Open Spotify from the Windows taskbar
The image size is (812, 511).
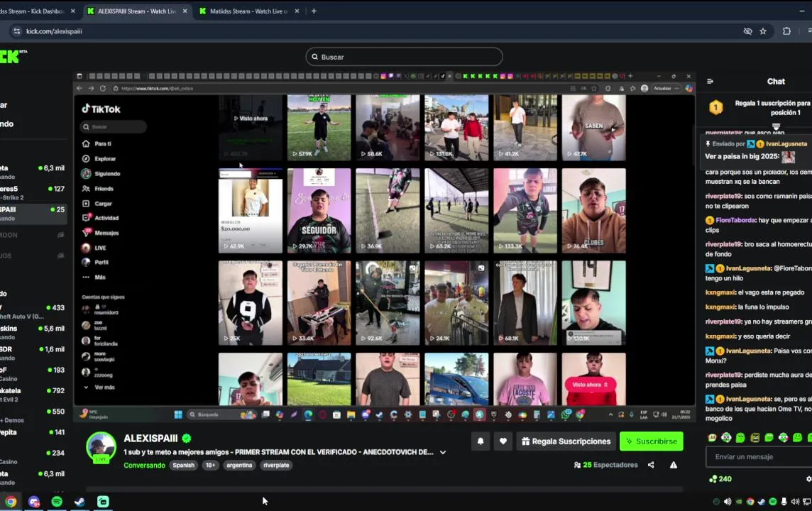click(x=57, y=501)
